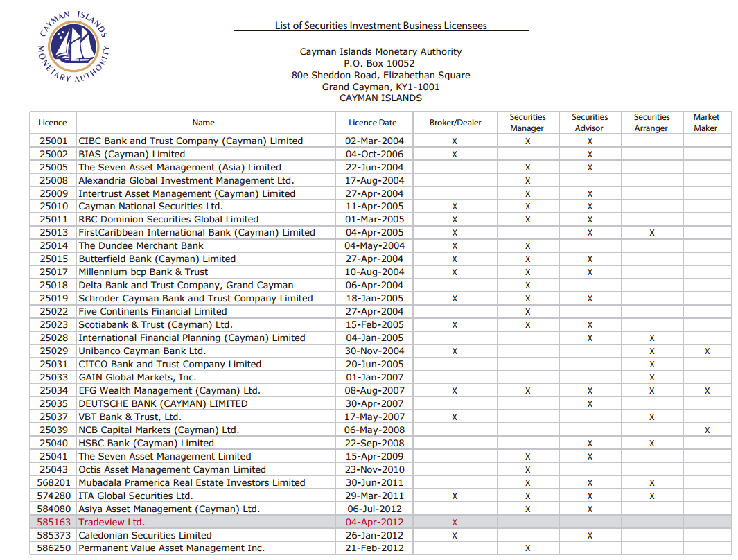Image resolution: width=738 pixels, height=560 pixels.
Task: Click 'Millennium bcp Bank & Trust'
Action: click(x=143, y=272)
